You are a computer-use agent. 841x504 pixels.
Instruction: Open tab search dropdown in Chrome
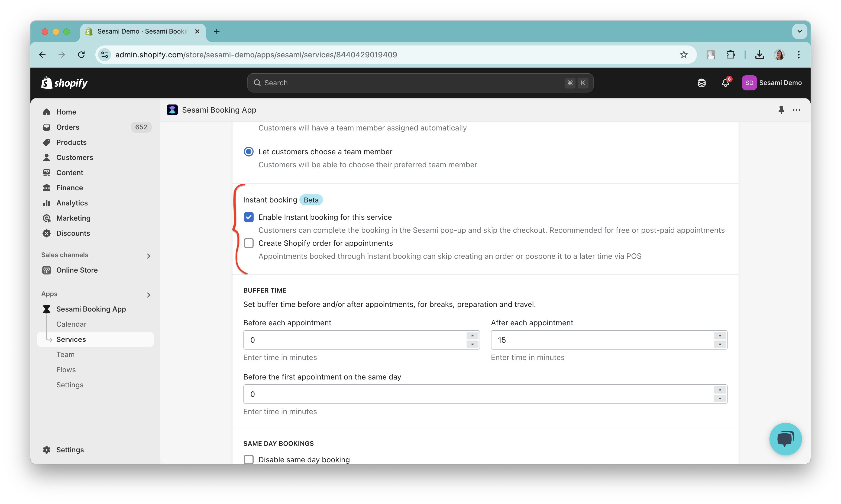coord(800,32)
